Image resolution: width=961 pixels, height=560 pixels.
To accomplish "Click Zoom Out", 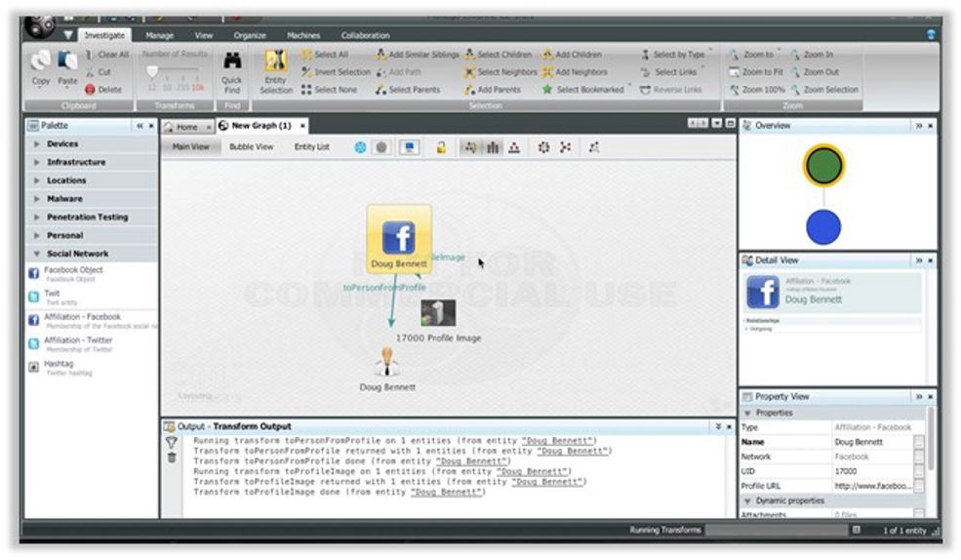I will 815,71.
